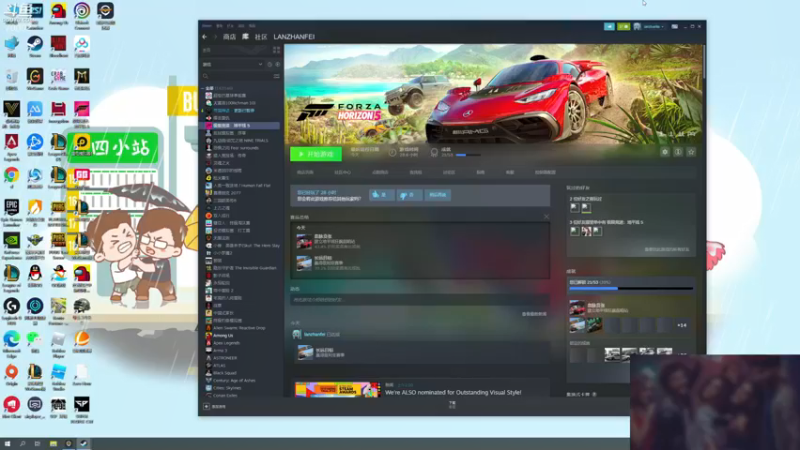The height and width of the screenshot is (450, 800).
Task: Toggle ready-to-play filter icon
Action: click(x=278, y=64)
